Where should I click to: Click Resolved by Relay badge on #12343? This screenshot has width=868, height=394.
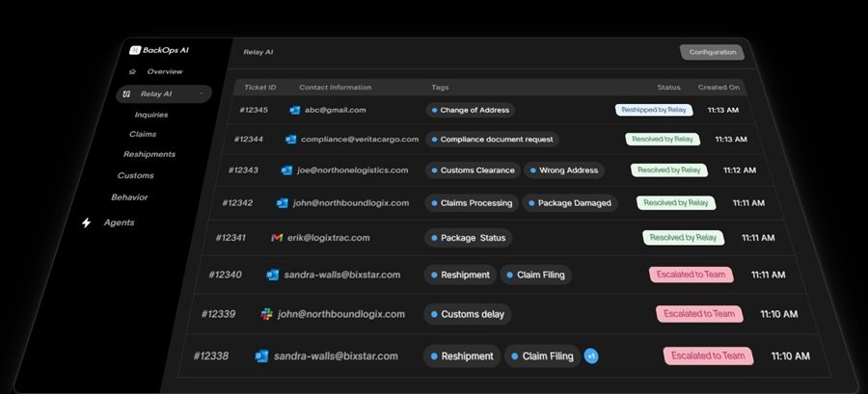(668, 171)
